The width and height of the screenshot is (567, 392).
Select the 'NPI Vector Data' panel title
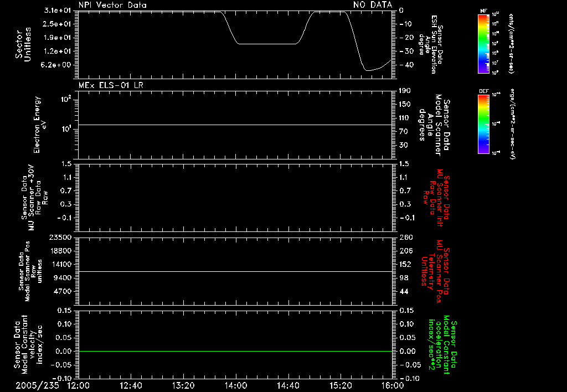112,5
